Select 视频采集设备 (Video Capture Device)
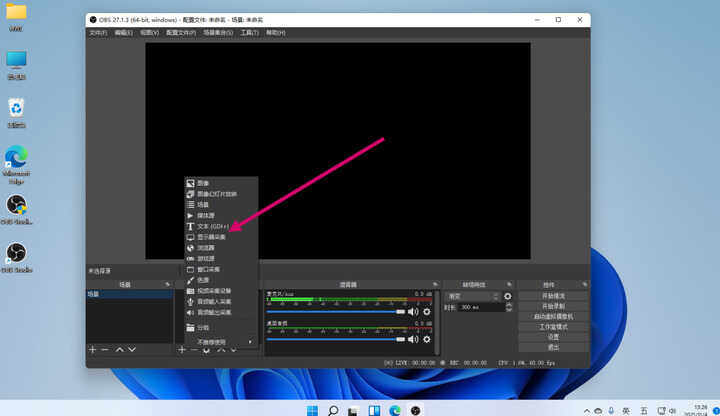720x416 pixels. (x=221, y=291)
